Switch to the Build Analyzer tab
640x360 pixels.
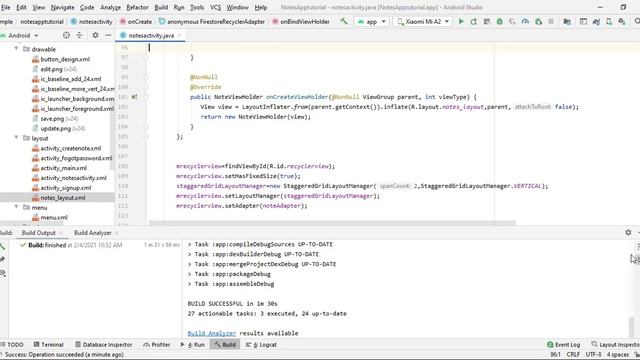point(93,233)
